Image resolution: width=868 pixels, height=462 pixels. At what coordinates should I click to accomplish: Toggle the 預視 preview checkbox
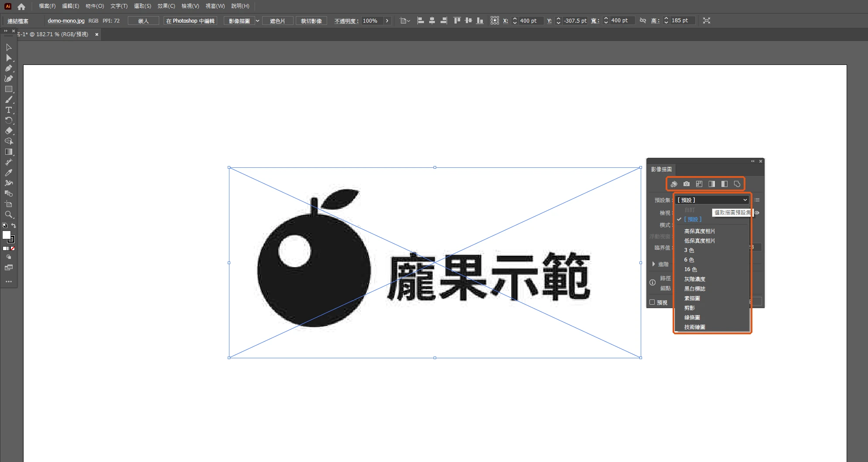tap(652, 302)
